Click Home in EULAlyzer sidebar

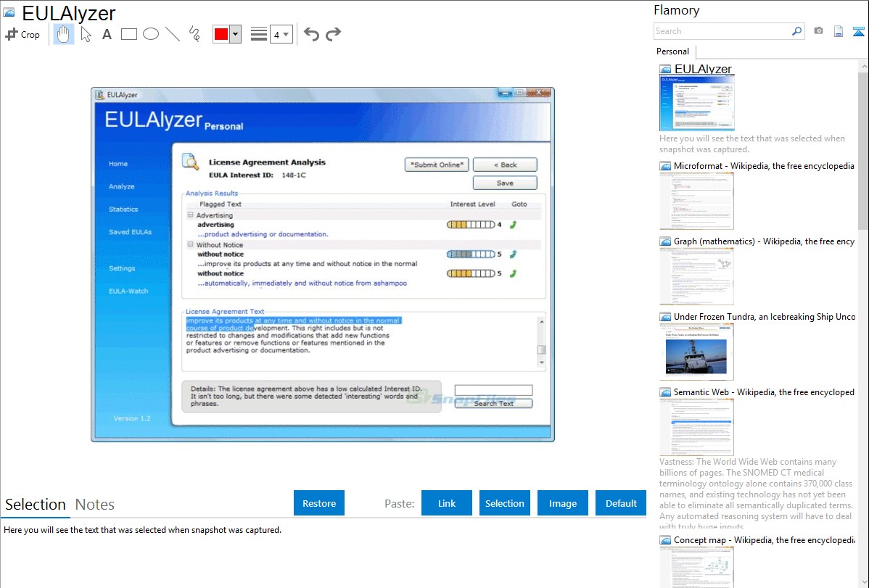click(x=118, y=163)
